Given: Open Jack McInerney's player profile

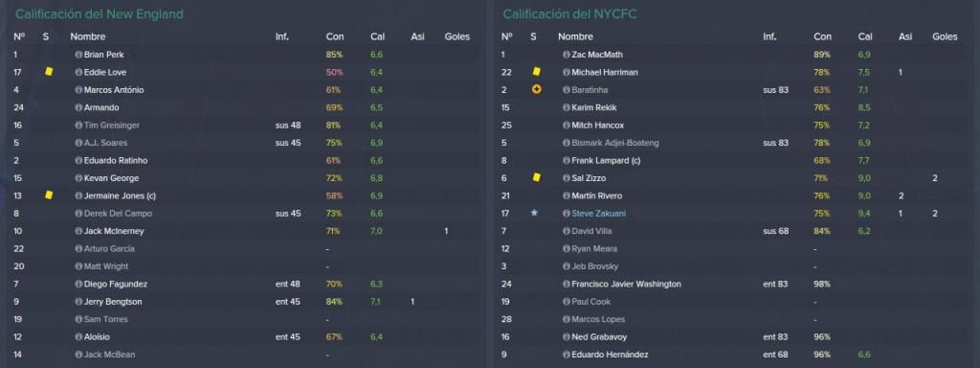Looking at the screenshot, I should pos(113,231).
